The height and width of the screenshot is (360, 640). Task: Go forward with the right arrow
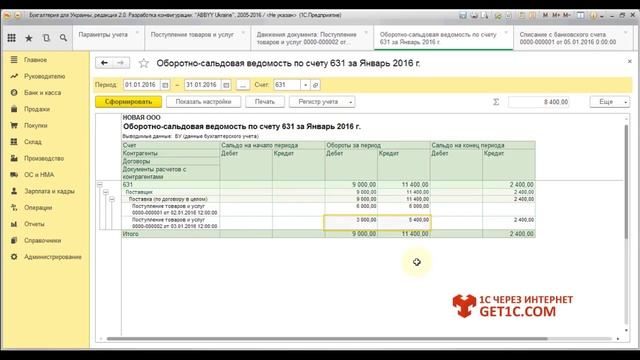(x=120, y=63)
